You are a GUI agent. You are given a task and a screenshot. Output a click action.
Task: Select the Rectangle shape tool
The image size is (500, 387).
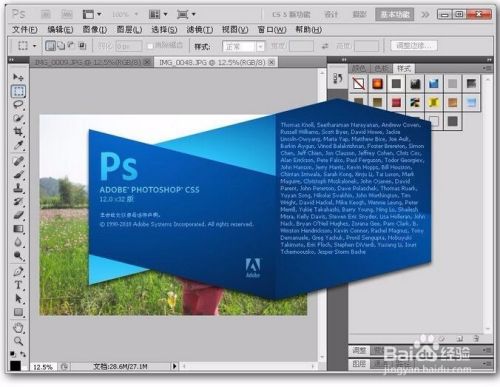(18, 312)
